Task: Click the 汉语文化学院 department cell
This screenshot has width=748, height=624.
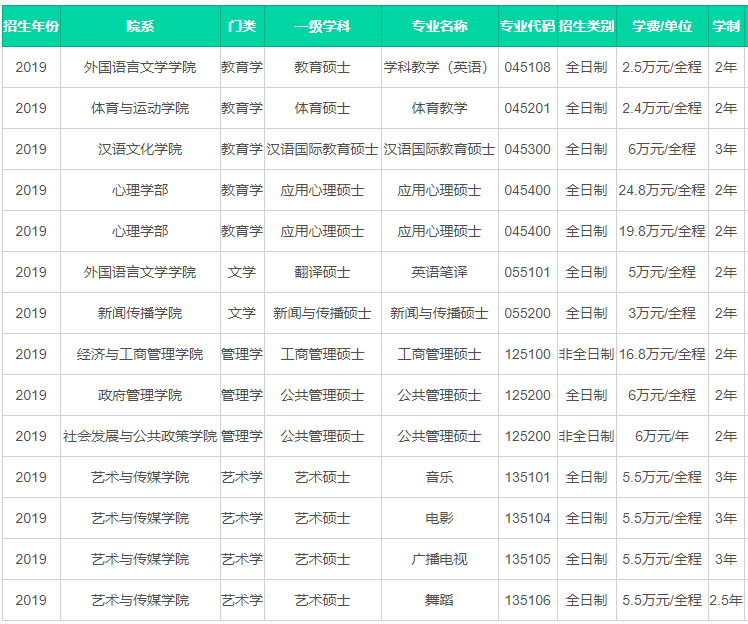Action: coord(140,149)
